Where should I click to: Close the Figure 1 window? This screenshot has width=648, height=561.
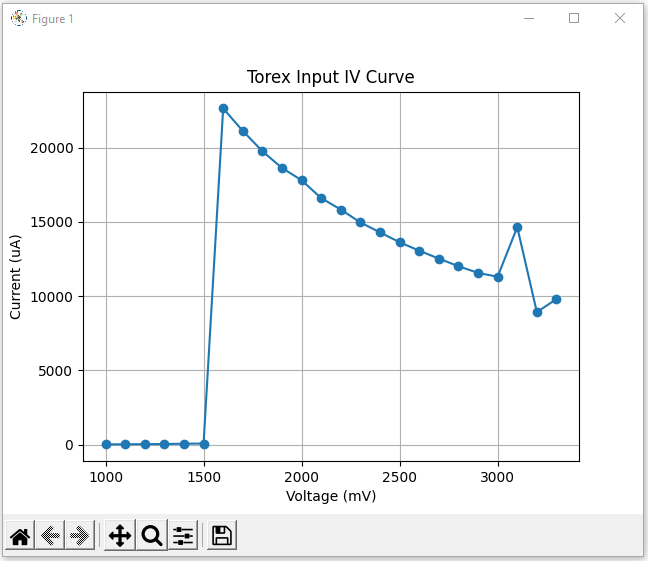coord(619,18)
